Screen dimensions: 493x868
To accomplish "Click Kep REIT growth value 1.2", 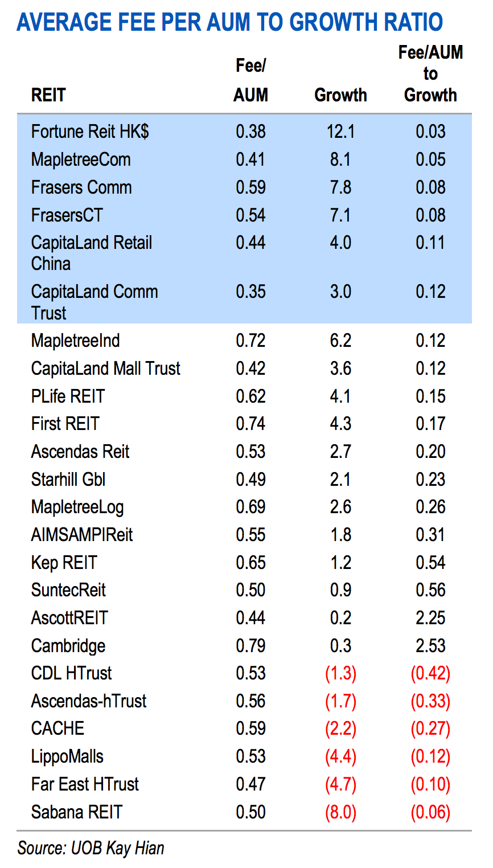I will coord(340,563).
